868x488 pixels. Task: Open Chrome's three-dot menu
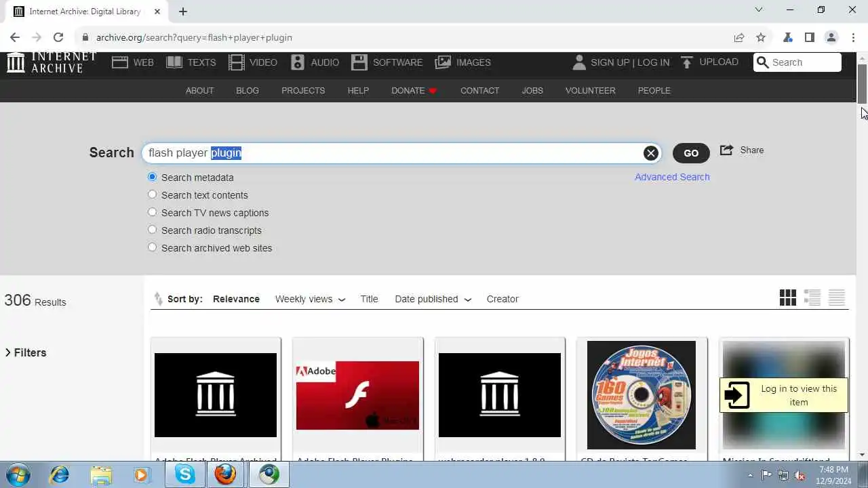[853, 37]
